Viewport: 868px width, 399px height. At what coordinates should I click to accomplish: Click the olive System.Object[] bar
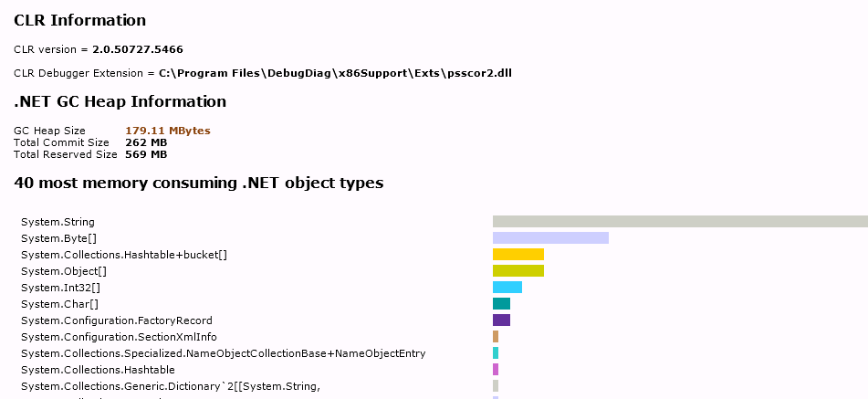[518, 270]
